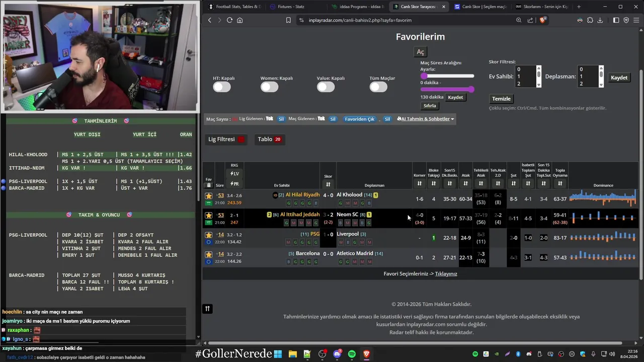Sort by Atak column arrows
Viewport: 644px width, 362px height.
click(466, 184)
